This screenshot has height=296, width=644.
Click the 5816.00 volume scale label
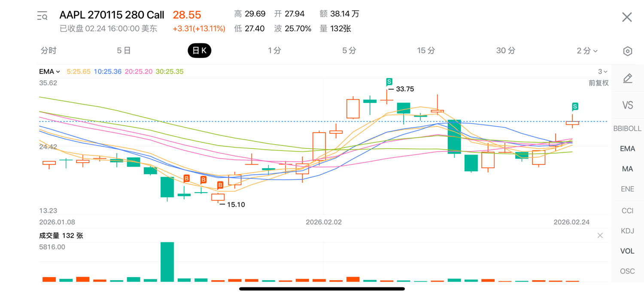[x=52, y=247]
